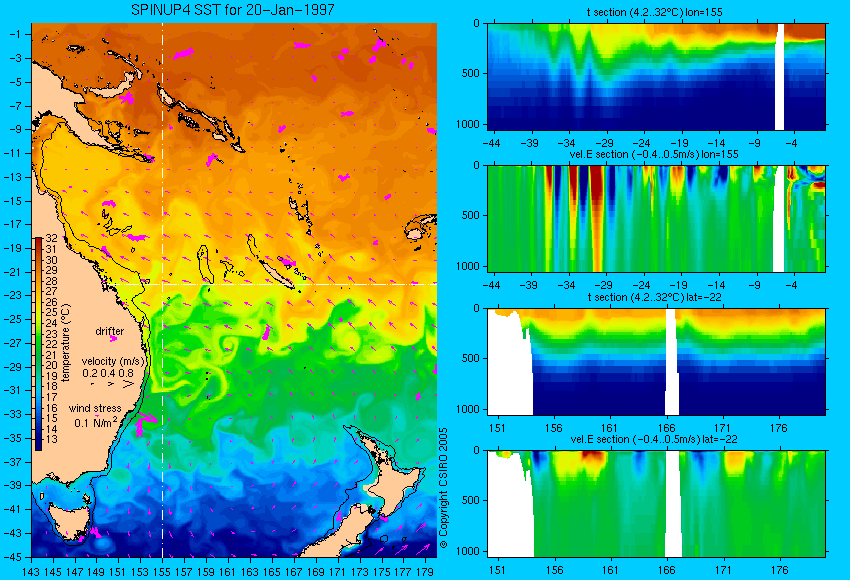Click "166" under the lat=−22 temperature section
The image size is (850, 580).
(666, 428)
